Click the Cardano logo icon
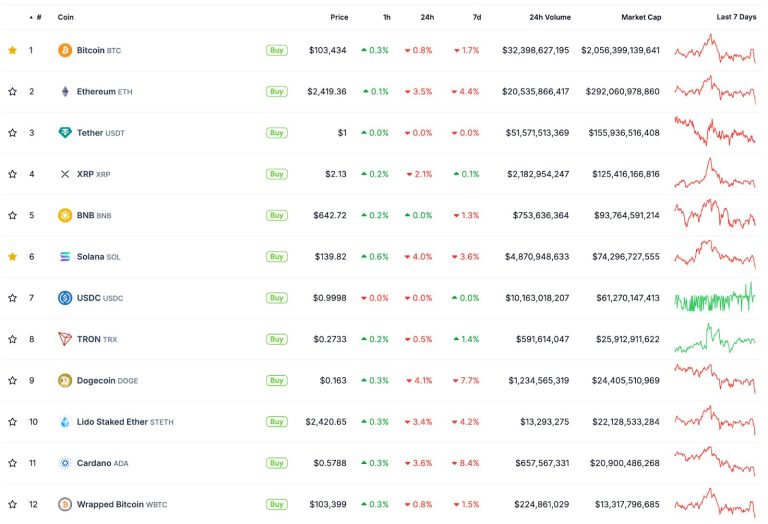 65,463
